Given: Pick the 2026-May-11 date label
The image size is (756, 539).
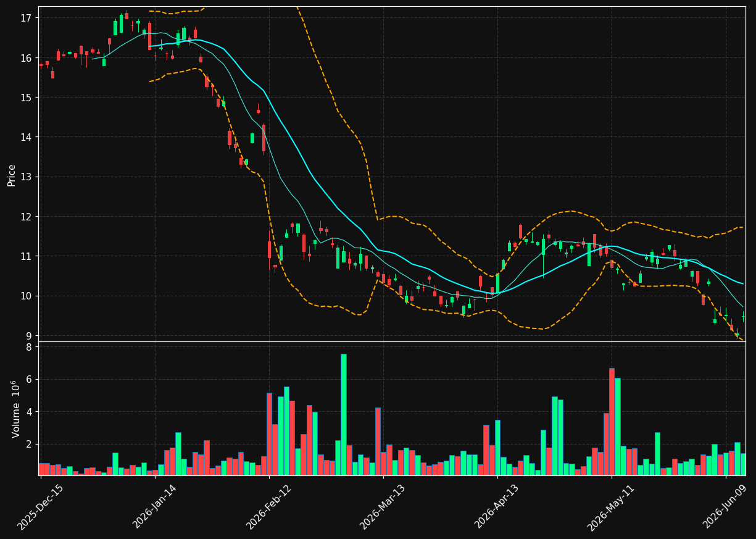Looking at the screenshot, I should point(611,507).
